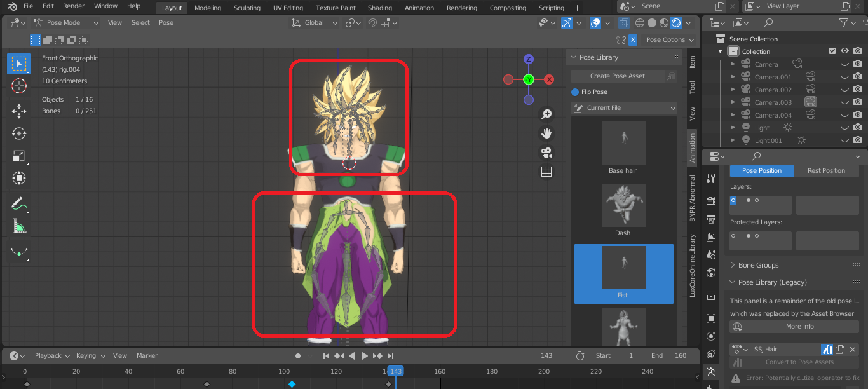Collapse the Collection tree item
This screenshot has height=389, width=868.
(x=721, y=51)
